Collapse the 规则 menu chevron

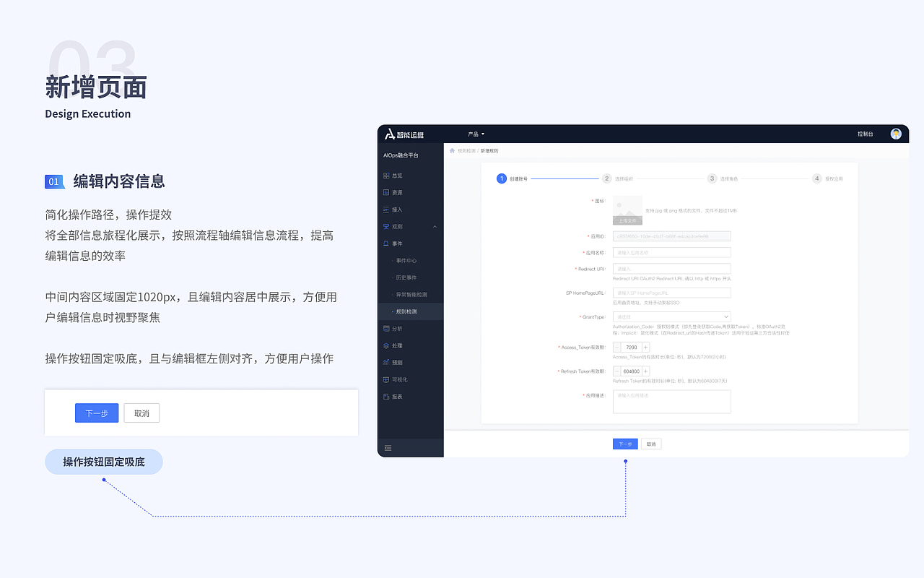tap(435, 227)
